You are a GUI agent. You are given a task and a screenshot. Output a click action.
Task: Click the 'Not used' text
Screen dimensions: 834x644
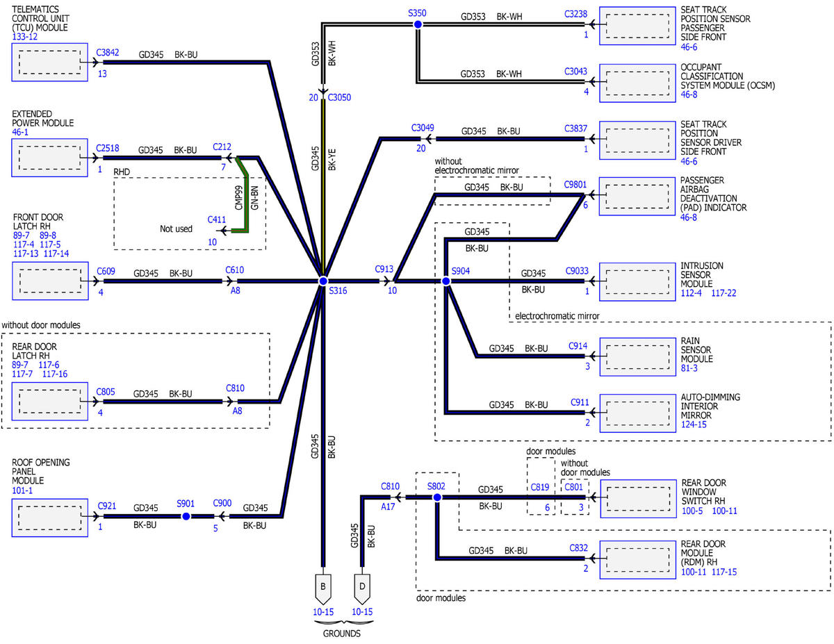(x=176, y=229)
